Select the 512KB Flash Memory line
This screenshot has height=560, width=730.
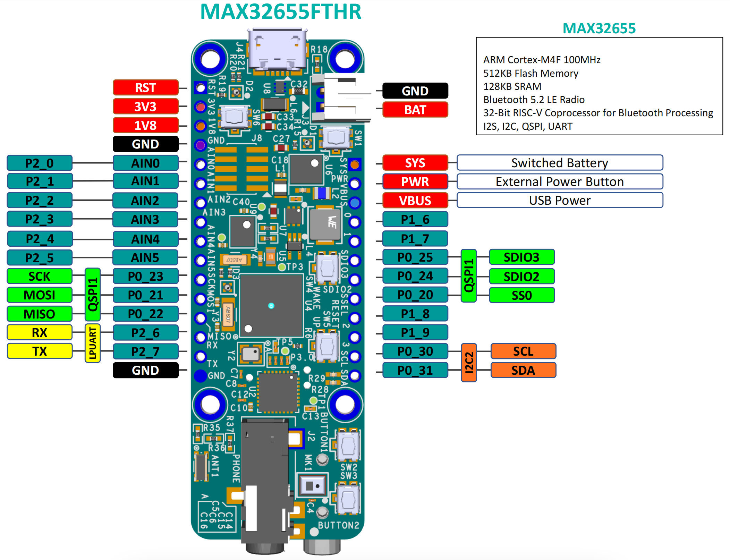point(531,73)
